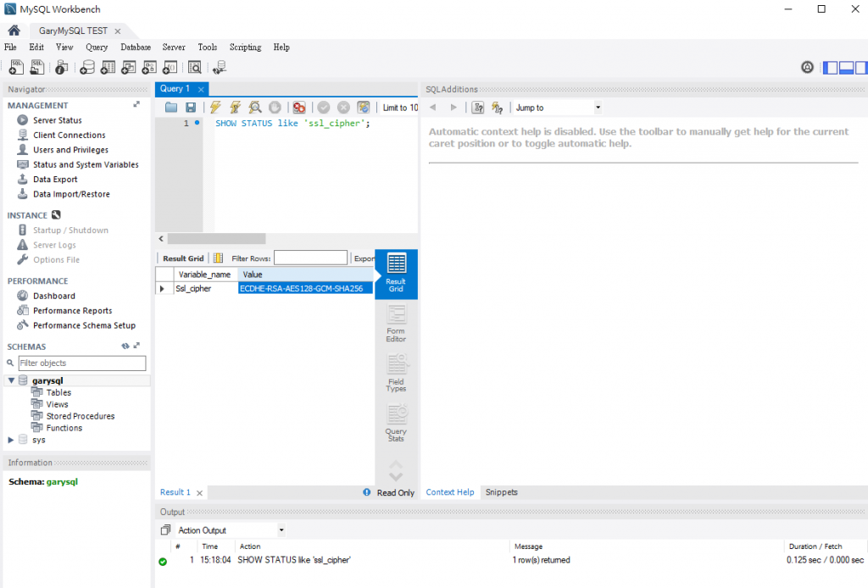Open the Query menu
868x588 pixels.
97,47
